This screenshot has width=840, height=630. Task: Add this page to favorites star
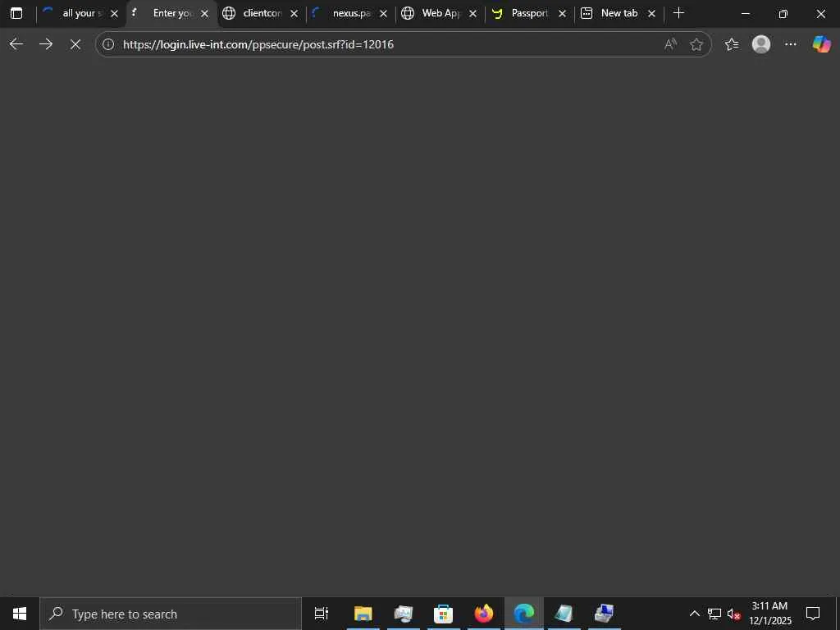tap(696, 44)
